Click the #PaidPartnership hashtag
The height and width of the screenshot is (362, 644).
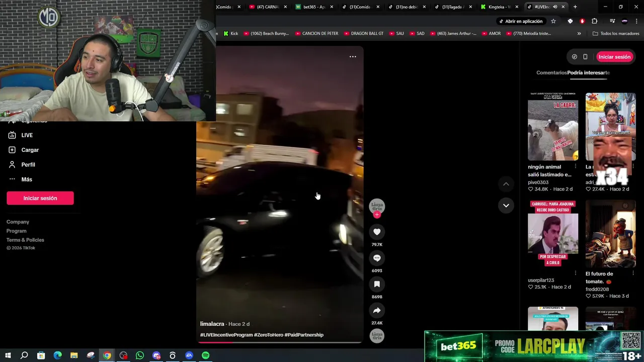pyautogui.click(x=304, y=335)
